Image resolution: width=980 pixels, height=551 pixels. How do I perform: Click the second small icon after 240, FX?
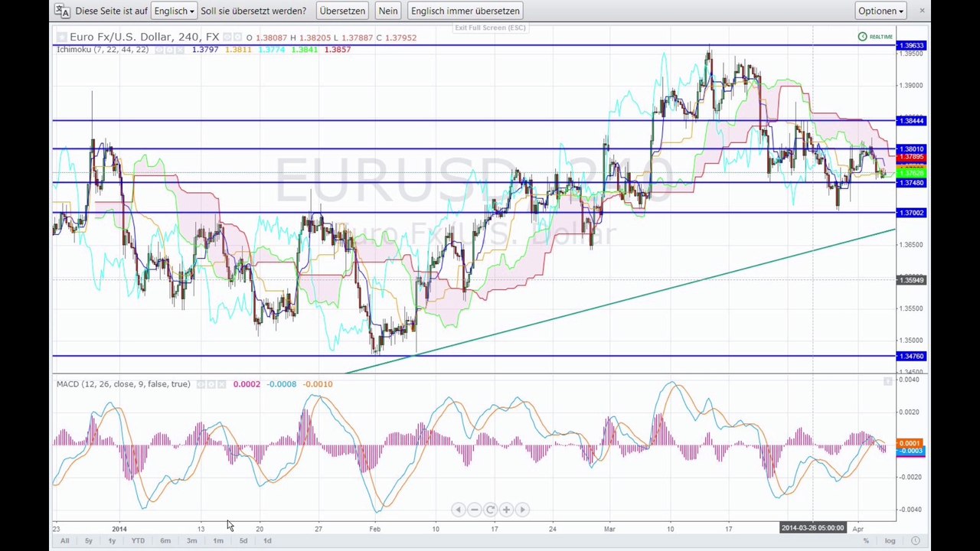237,37
